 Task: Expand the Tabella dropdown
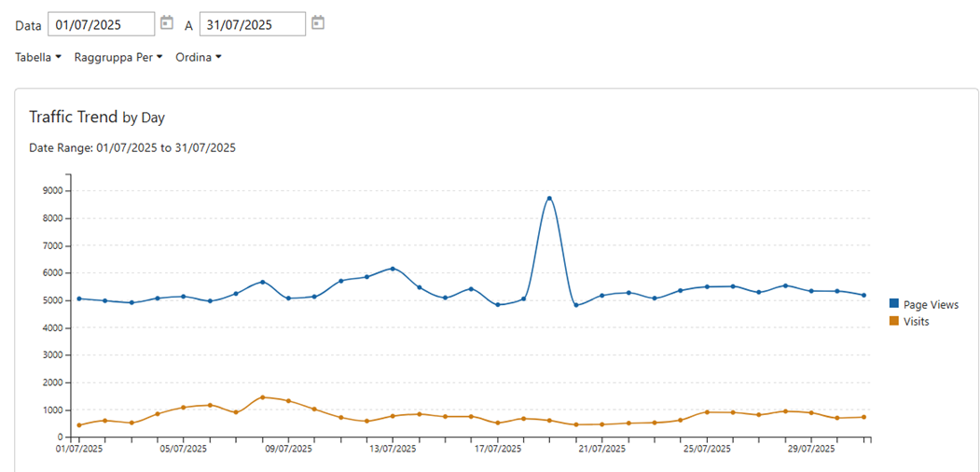coord(38,58)
